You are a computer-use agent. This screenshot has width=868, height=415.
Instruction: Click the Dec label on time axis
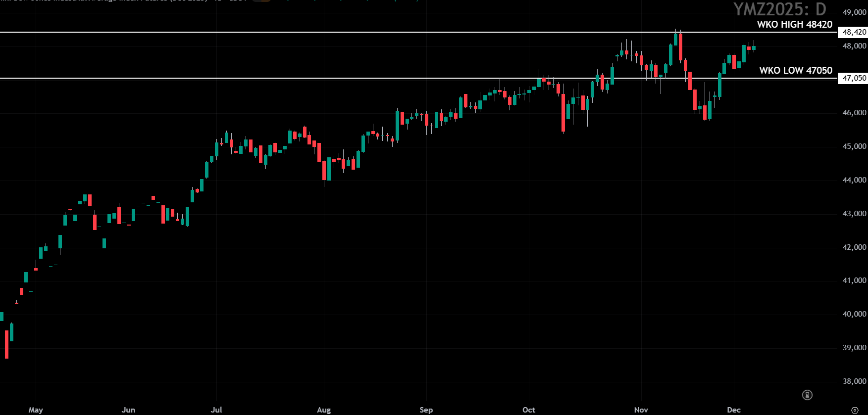pyautogui.click(x=734, y=410)
